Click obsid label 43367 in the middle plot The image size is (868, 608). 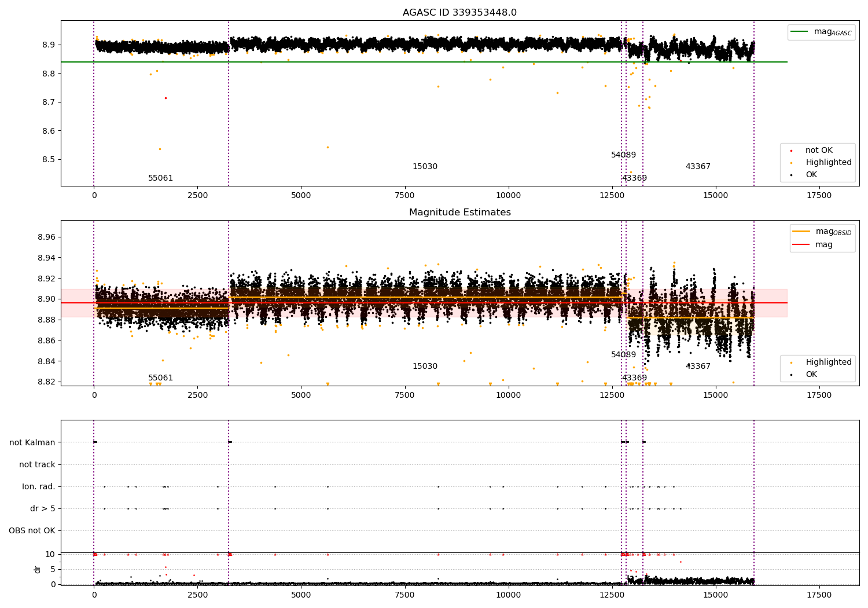[x=698, y=367]
